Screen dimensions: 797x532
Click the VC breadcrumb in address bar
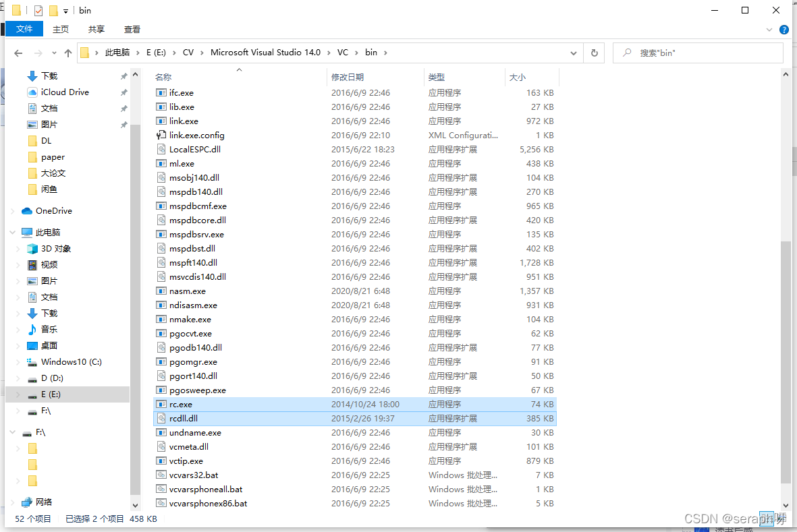click(x=343, y=53)
